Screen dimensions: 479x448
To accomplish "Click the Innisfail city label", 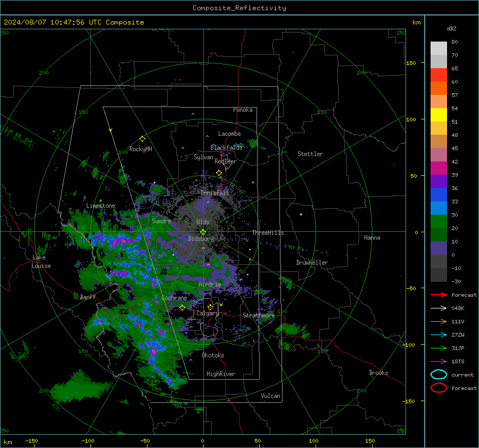I will (215, 193).
